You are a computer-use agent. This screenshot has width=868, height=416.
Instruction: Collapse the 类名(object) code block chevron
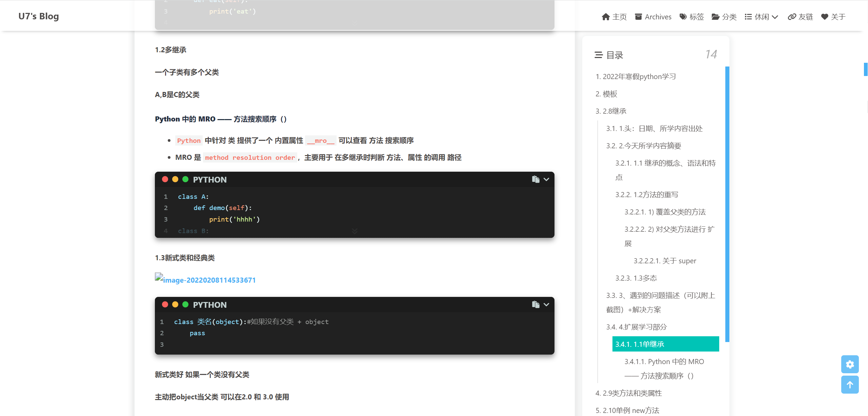pos(546,304)
